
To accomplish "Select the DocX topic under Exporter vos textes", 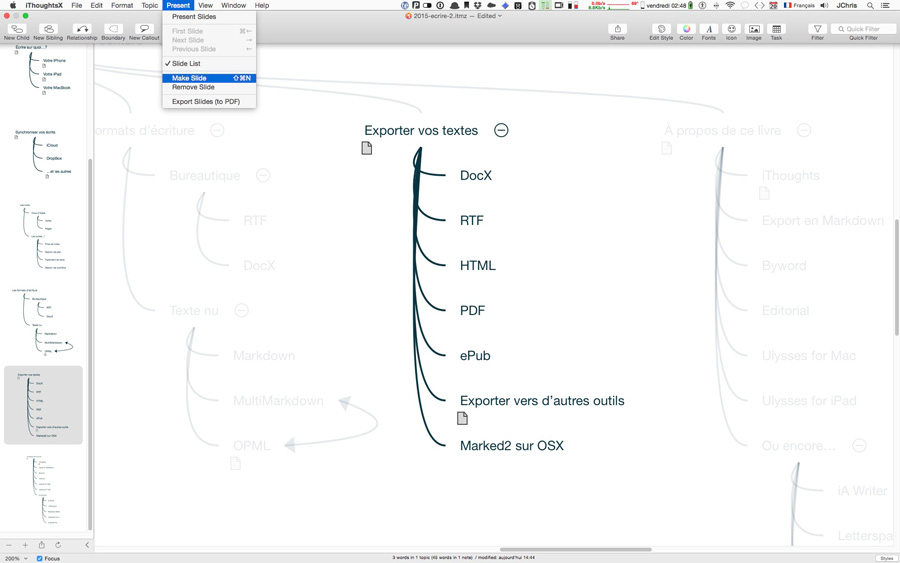I will click(476, 176).
